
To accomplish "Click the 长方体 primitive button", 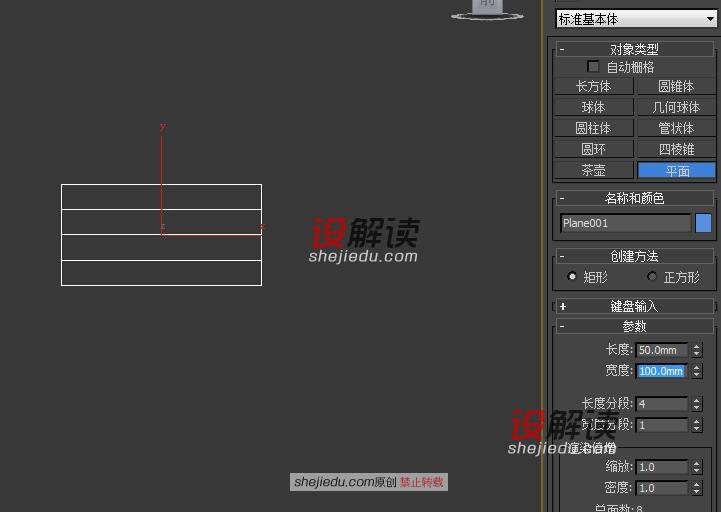I will click(x=594, y=86).
